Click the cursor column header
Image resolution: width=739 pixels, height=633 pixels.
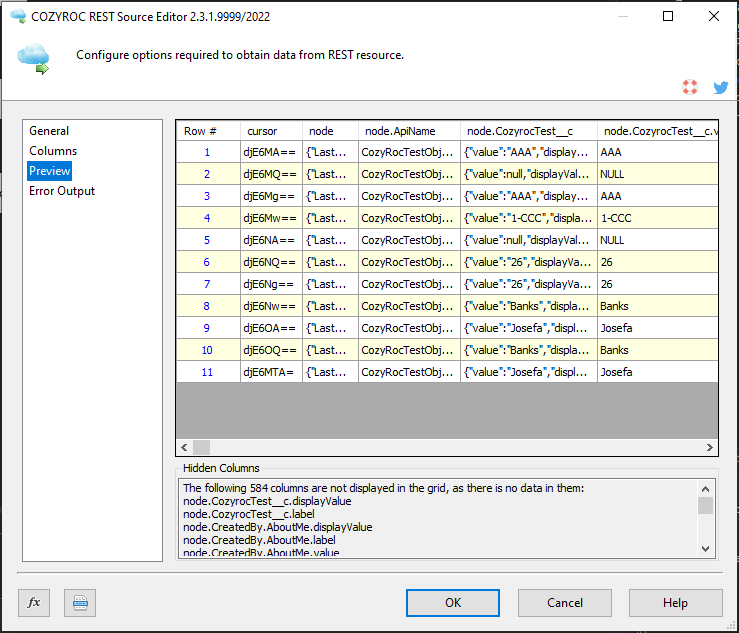click(262, 131)
